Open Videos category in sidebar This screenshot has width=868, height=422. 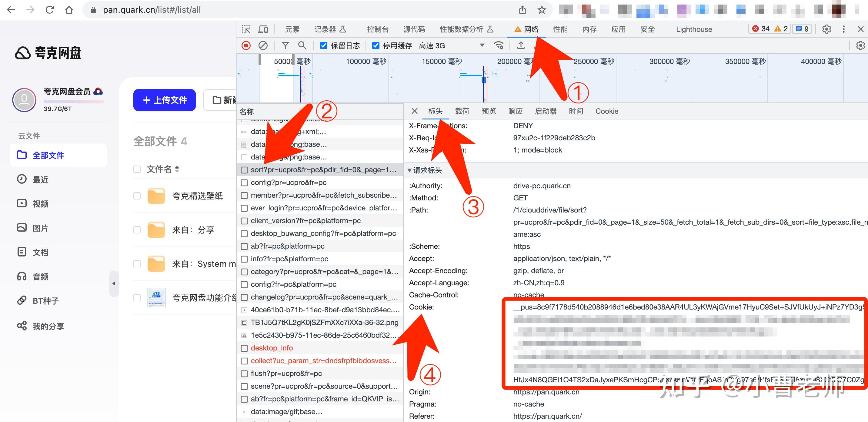33,204
